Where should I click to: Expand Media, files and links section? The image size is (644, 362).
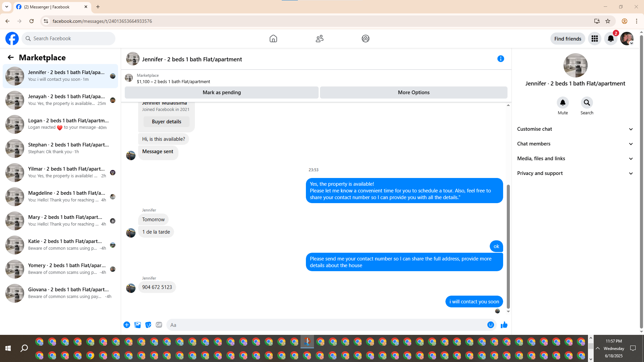[575, 159]
